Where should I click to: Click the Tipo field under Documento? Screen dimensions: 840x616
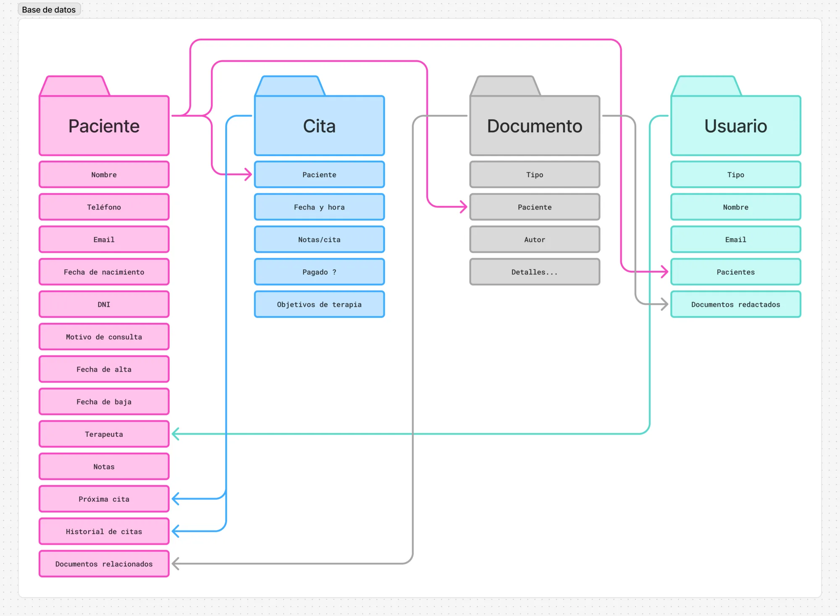tap(535, 175)
